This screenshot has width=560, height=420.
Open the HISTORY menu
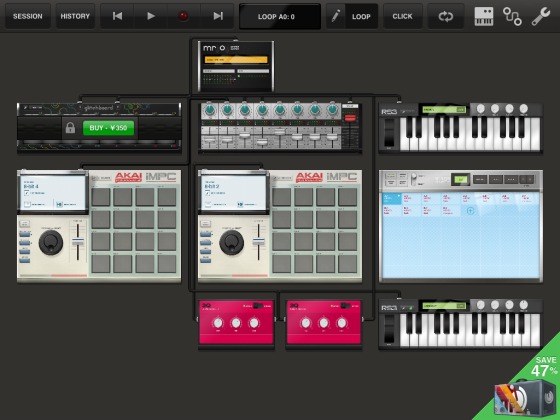75,16
